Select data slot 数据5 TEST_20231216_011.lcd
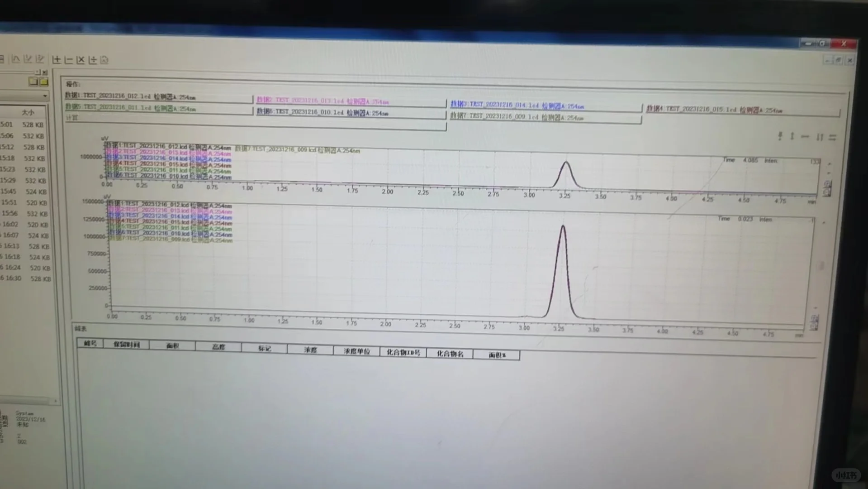Screen dimensions: 868x489 click(158, 108)
